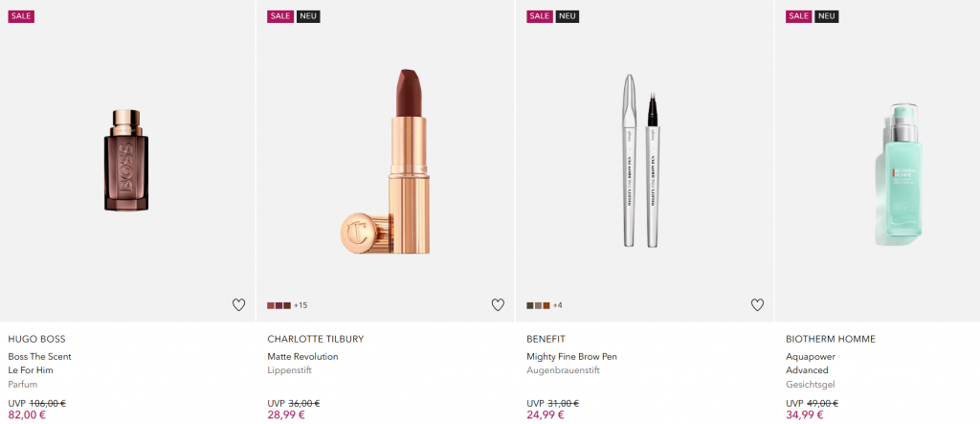
Task: Click NEU badge on Charlotte Tilbury lipstick
Action: pos(308,16)
